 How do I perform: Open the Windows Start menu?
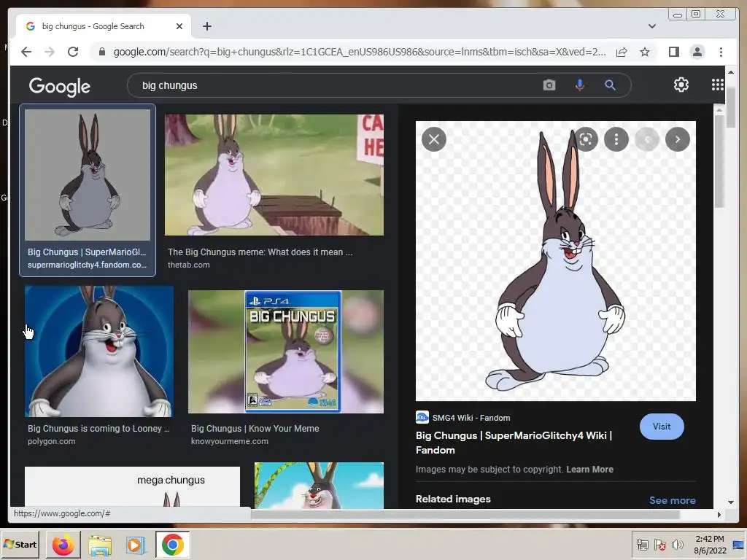coord(20,544)
